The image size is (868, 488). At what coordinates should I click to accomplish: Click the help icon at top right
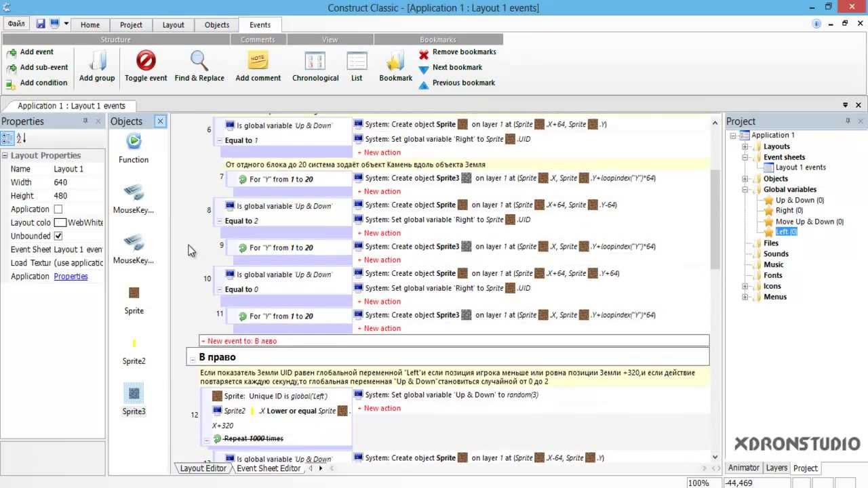click(x=816, y=24)
